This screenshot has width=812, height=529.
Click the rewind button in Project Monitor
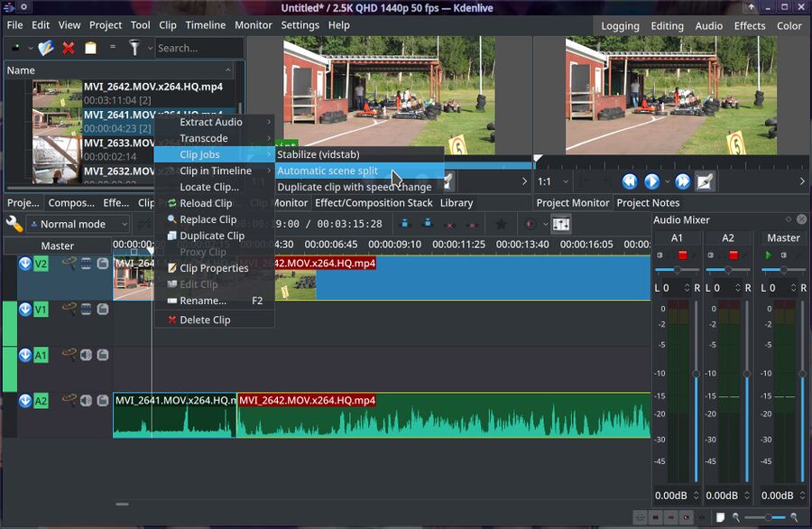point(629,181)
